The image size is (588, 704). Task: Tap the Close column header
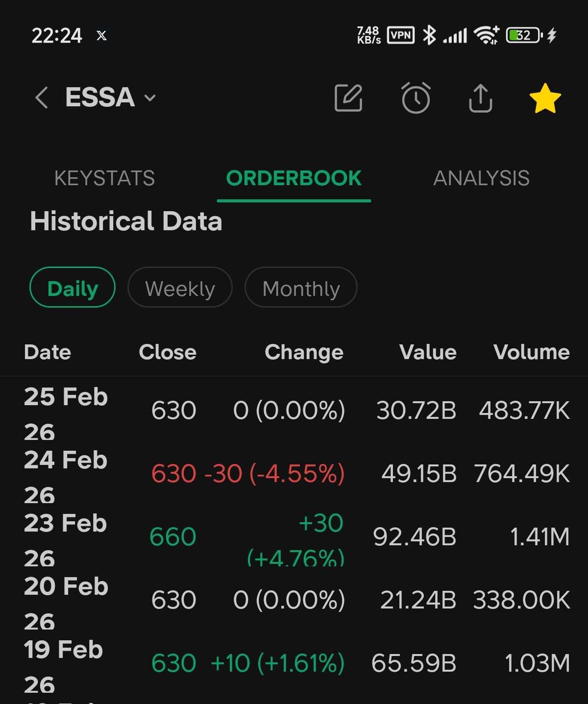pyautogui.click(x=168, y=352)
